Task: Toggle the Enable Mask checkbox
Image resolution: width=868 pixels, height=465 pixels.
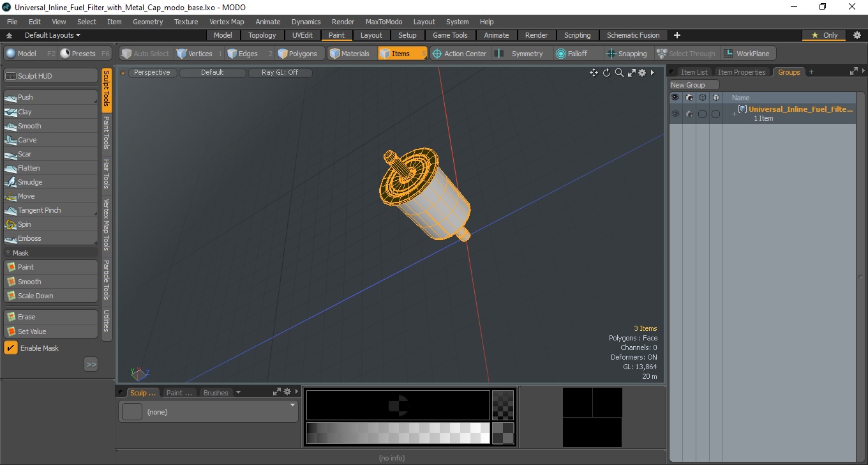Action: click(x=11, y=348)
